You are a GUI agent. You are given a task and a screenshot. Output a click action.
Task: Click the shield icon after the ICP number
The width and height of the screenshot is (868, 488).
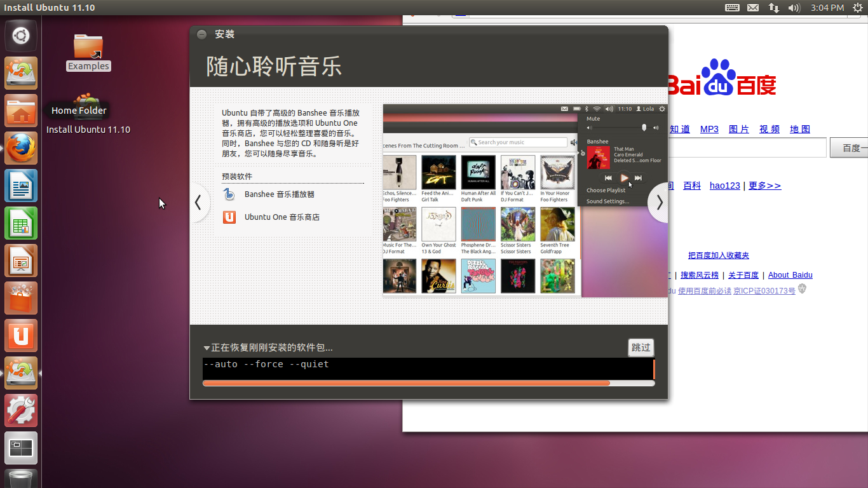pos(803,289)
